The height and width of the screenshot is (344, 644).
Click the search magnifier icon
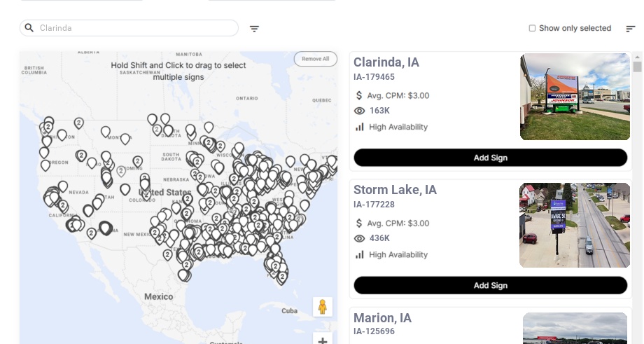(29, 28)
